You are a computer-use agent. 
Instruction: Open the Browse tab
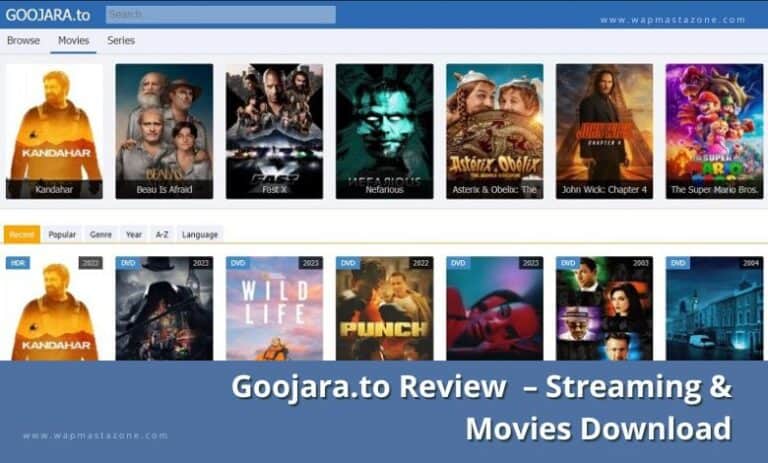(x=23, y=41)
